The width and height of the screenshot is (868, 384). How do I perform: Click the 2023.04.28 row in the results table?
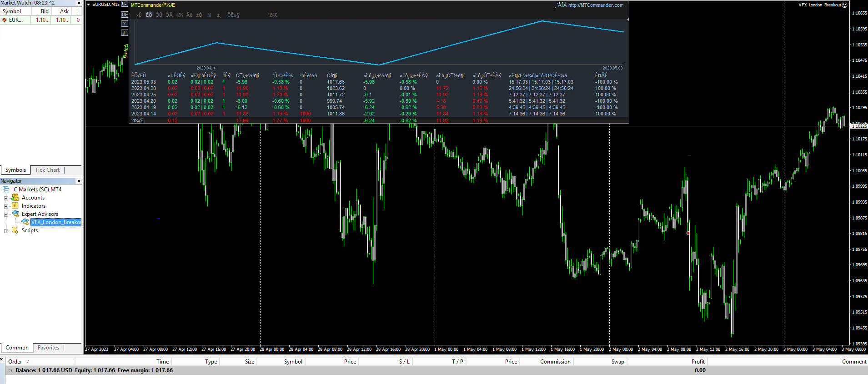pyautogui.click(x=144, y=89)
